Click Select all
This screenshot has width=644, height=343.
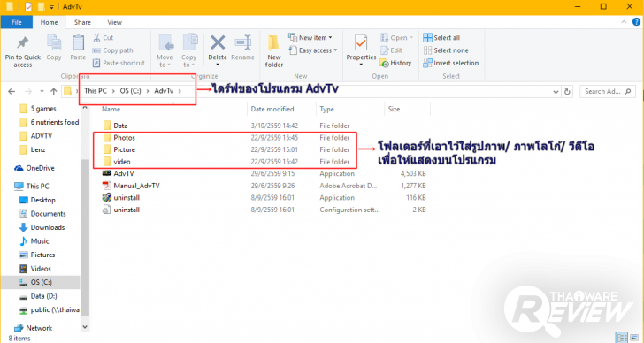pos(441,38)
